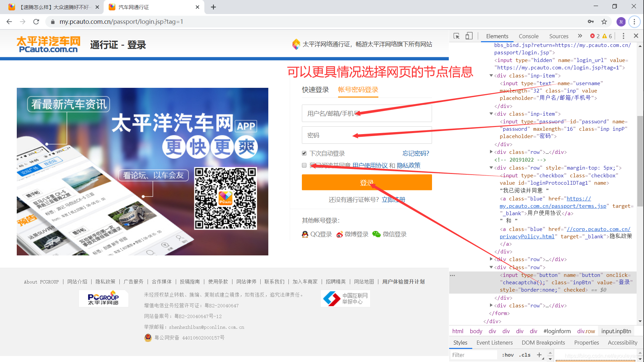644x362 pixels.
Task: Click the QQ登录 penguin icon
Action: click(305, 234)
